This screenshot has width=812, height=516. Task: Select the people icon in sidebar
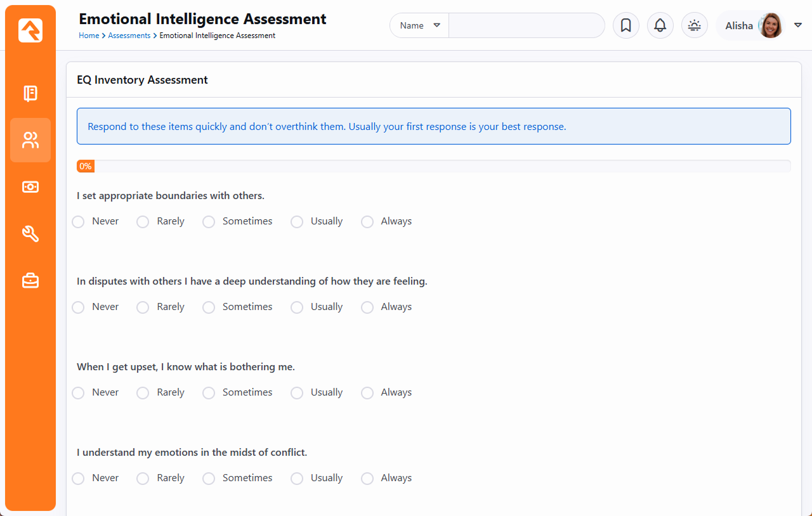click(x=30, y=140)
